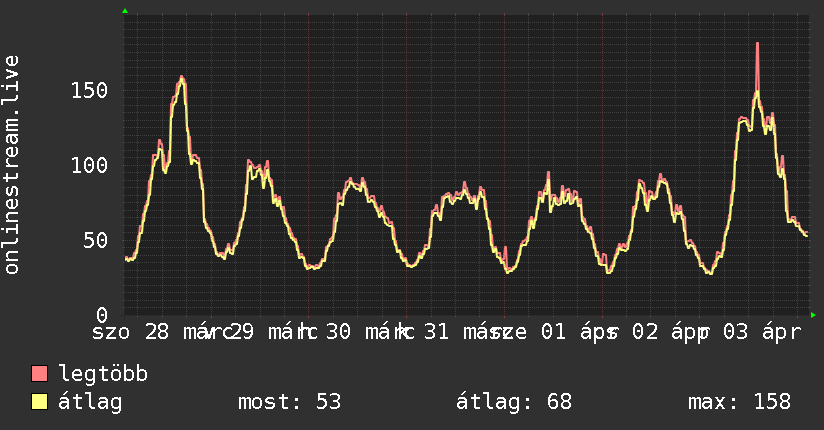This screenshot has width=824, height=430.
Task: Select the átlag legend label beside yellow swatch
Action: (x=90, y=402)
